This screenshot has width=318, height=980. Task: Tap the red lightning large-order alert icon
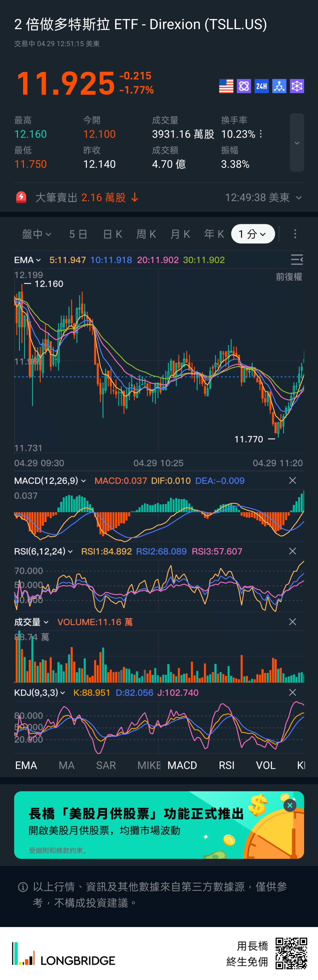[21, 197]
